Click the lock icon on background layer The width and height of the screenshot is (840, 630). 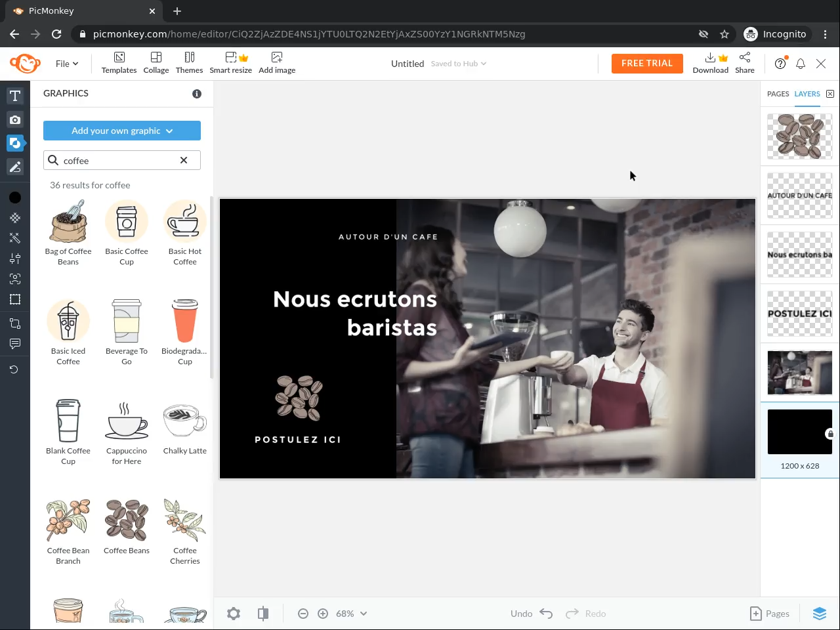click(830, 434)
